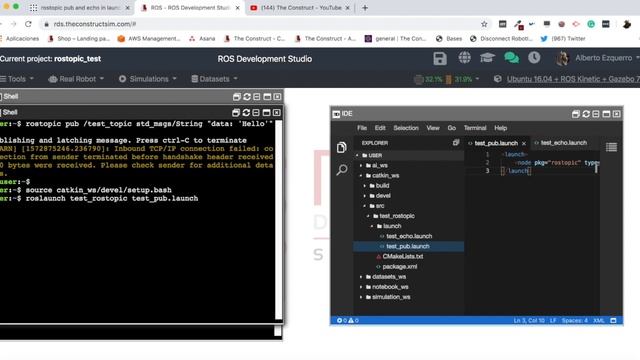Open test_echo.launch in the explorer tree

point(409,236)
